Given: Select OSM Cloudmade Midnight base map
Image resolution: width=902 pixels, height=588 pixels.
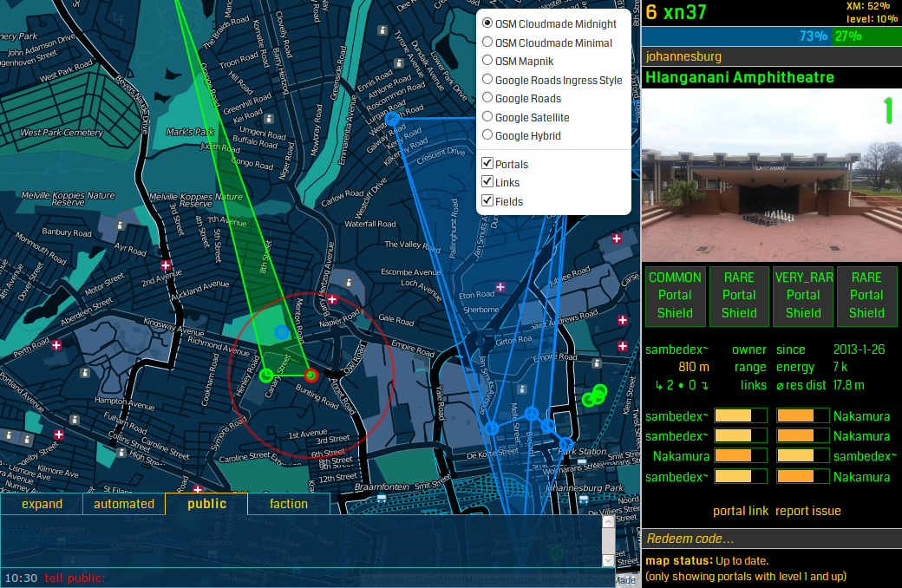Looking at the screenshot, I should click(x=487, y=23).
